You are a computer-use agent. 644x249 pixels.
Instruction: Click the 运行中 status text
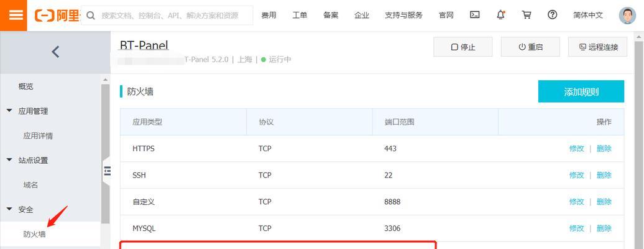(280, 59)
